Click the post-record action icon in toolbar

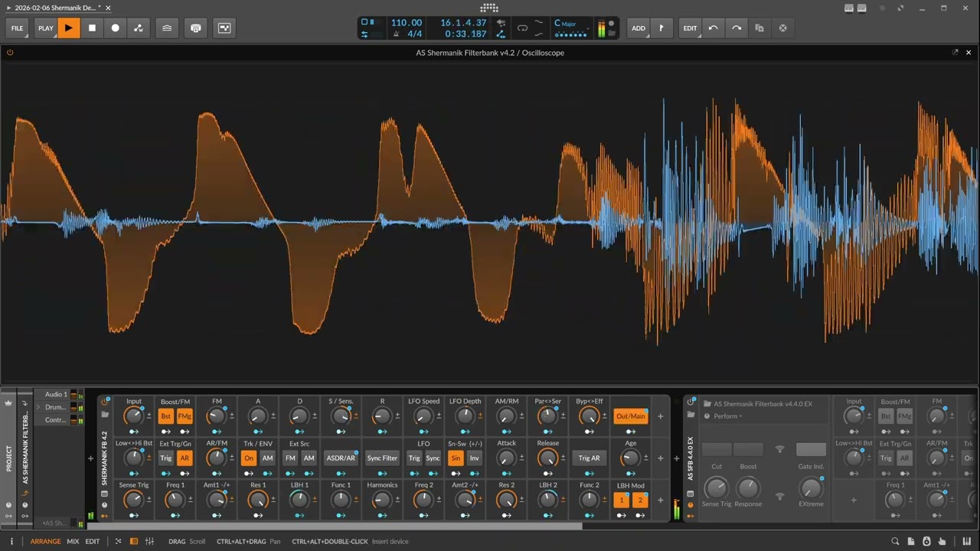tap(224, 28)
